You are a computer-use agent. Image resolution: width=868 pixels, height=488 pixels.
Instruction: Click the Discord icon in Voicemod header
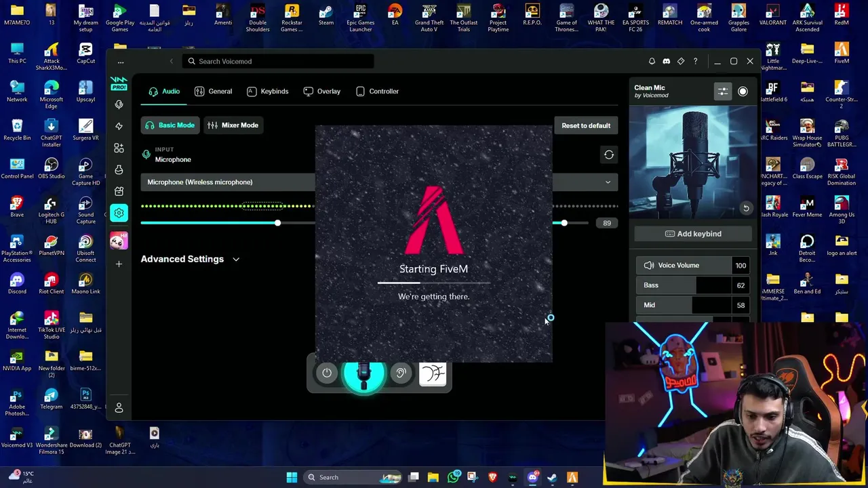coord(666,61)
